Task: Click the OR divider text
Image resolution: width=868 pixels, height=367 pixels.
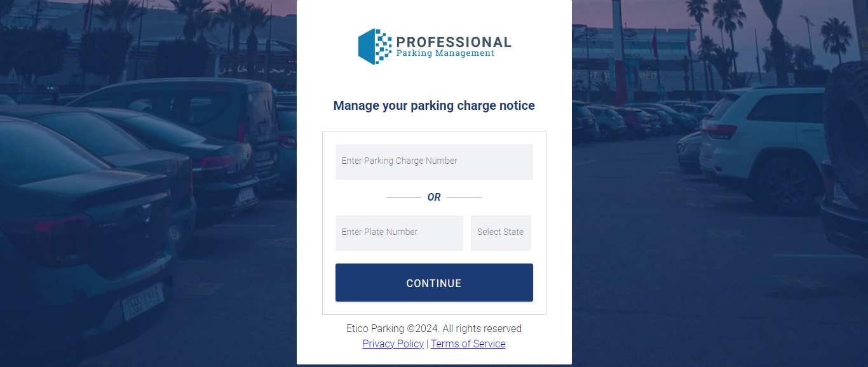Action: click(434, 197)
